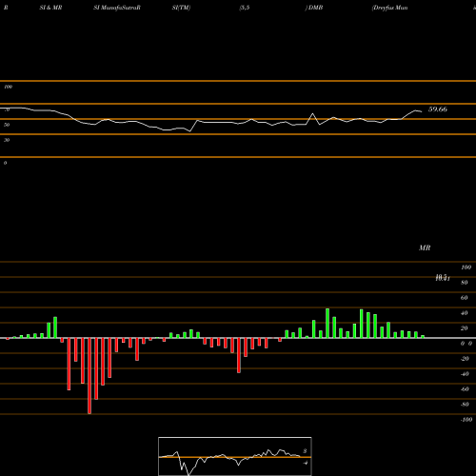Click the 30 label on RSI axis
Viewport: 476px width, 476px height.
[7, 140]
